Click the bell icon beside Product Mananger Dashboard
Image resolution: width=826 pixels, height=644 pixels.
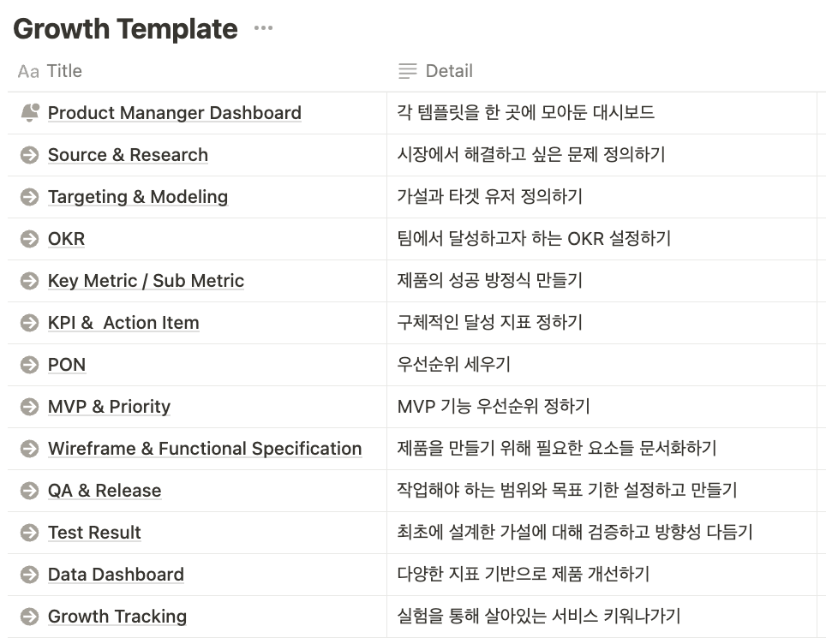pyautogui.click(x=28, y=112)
